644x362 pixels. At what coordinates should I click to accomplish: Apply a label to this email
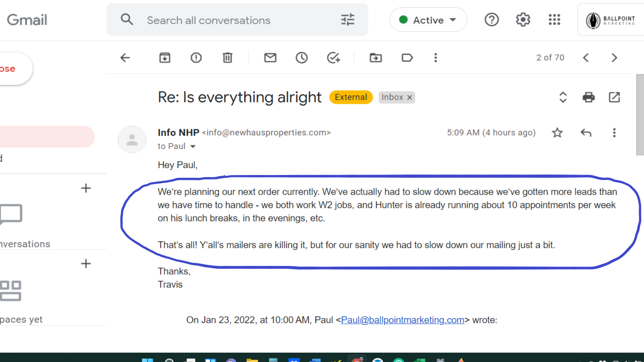click(x=407, y=58)
